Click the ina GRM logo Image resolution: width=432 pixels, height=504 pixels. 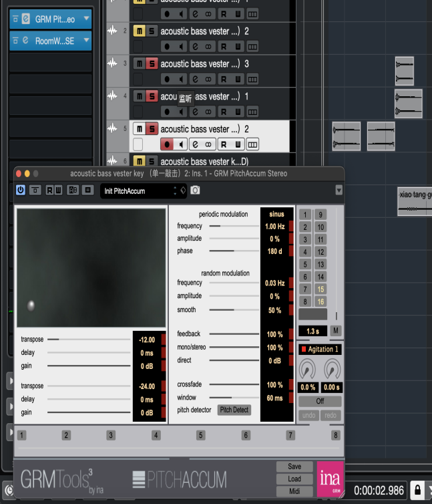330,479
